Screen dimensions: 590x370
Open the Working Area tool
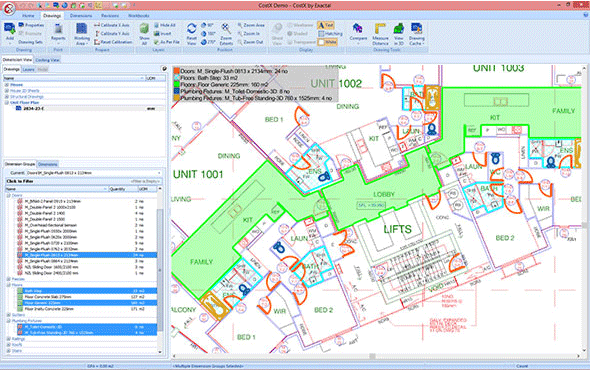point(82,34)
